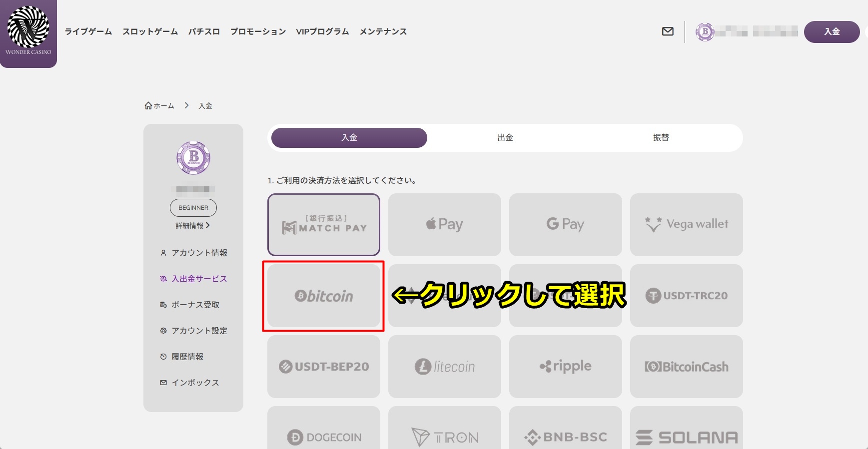Click the BEGINNER rank pill button
Viewport: 868px width, 449px height.
193,208
